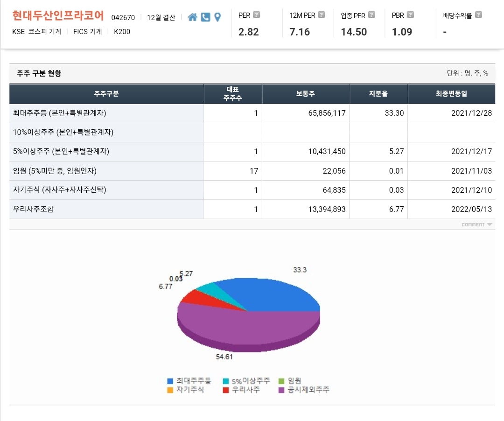The height and width of the screenshot is (421, 504).
Task: Click the 임원 green legend swatch
Action: coord(281,381)
